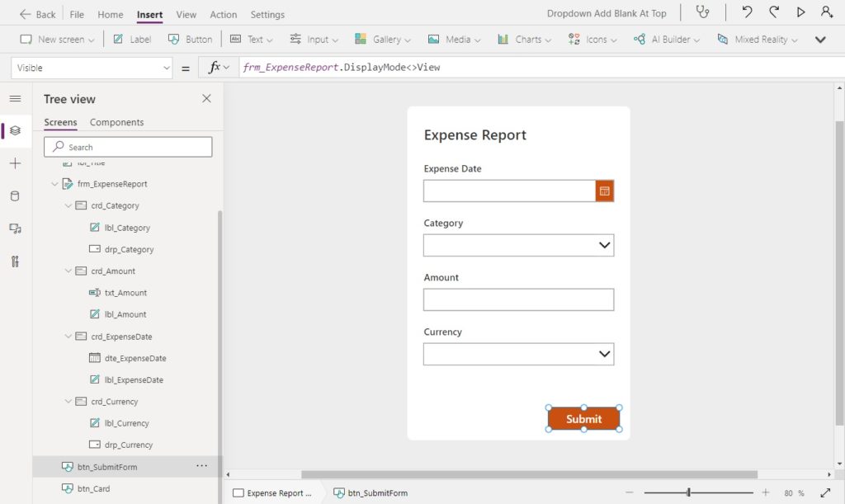Click the App checker stethoscope icon
Viewport: 845px width, 504px height.
[x=702, y=12]
